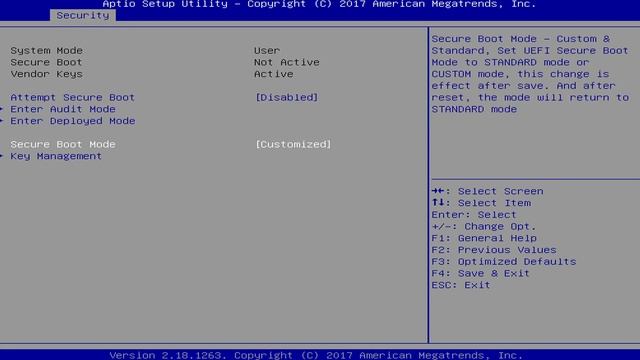Open Enter Audit Mode submenu
640x360 pixels.
click(x=63, y=109)
